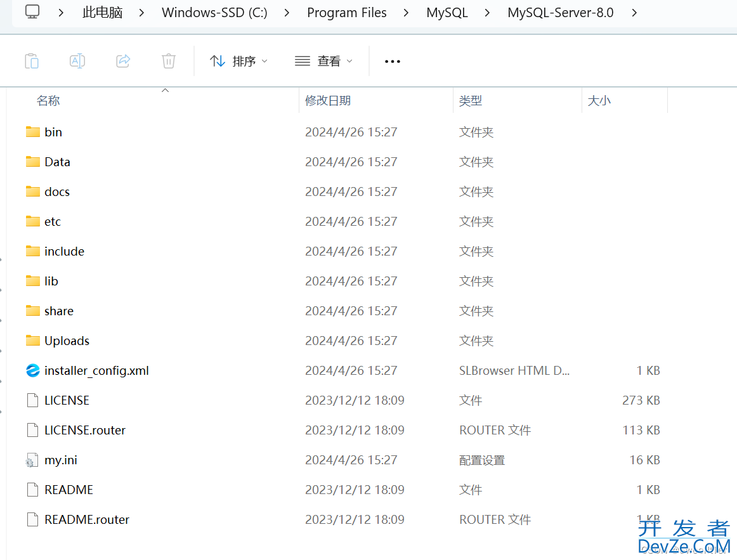
Task: Select the installer_config.xml file name
Action: tap(96, 370)
